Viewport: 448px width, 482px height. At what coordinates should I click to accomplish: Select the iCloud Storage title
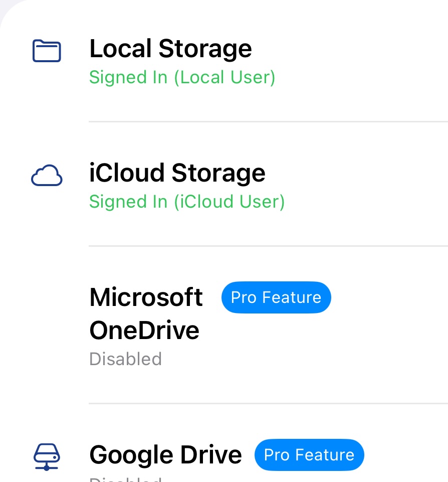click(177, 173)
